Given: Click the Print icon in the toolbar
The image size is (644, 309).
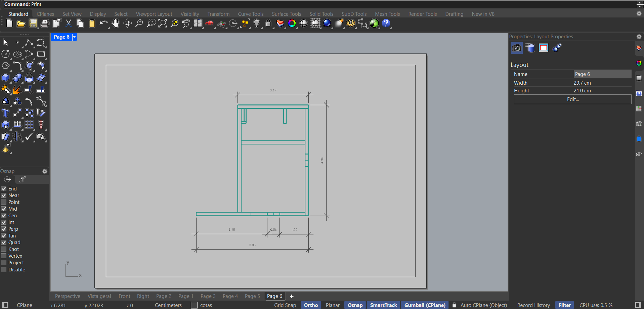Looking at the screenshot, I should (x=45, y=24).
